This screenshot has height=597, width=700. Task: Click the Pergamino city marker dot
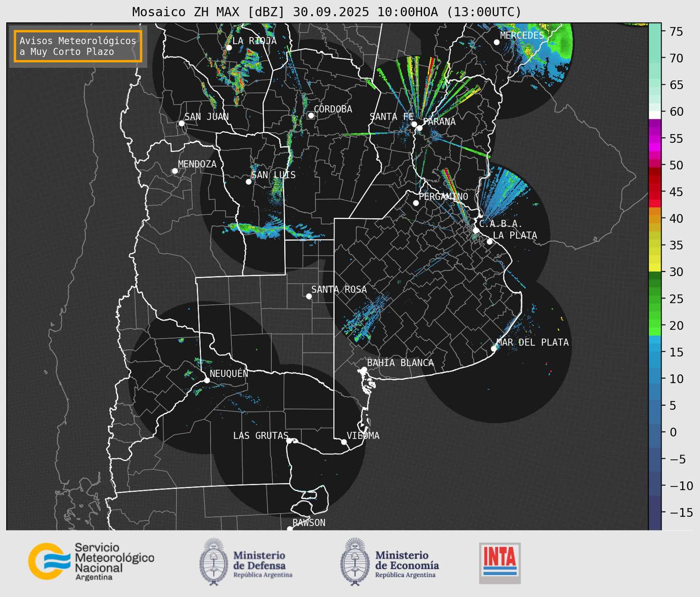[x=416, y=203]
